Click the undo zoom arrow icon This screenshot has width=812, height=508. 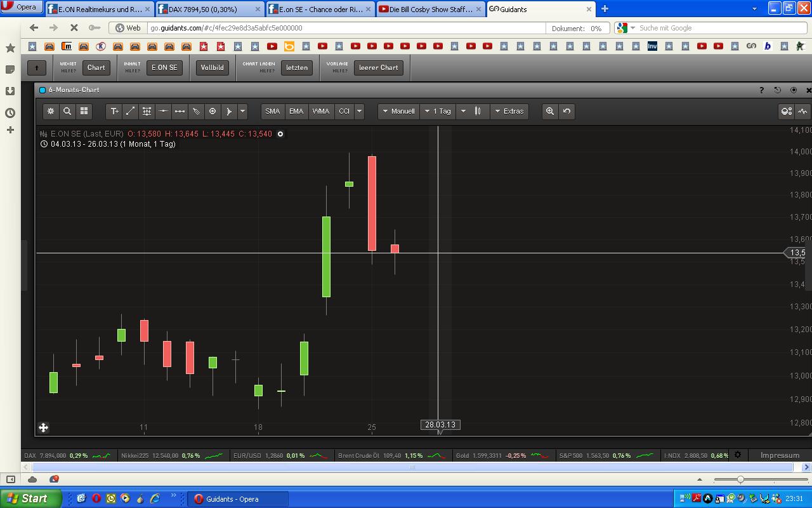pos(566,111)
